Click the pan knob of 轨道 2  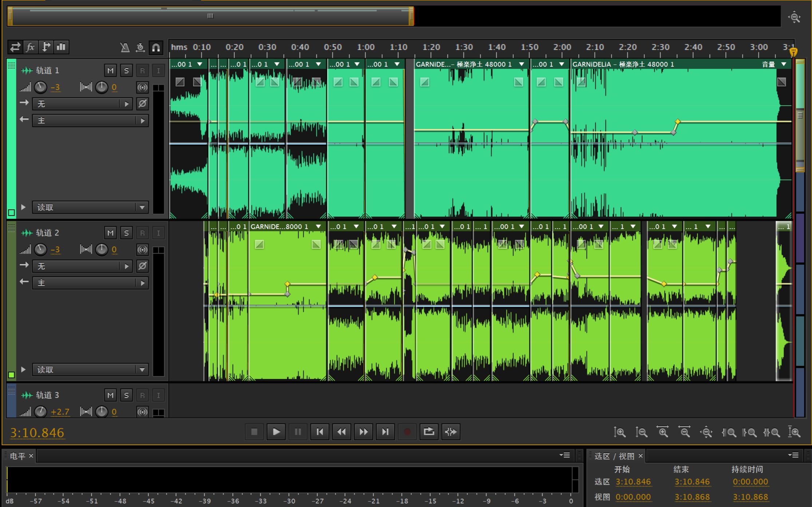tap(102, 250)
